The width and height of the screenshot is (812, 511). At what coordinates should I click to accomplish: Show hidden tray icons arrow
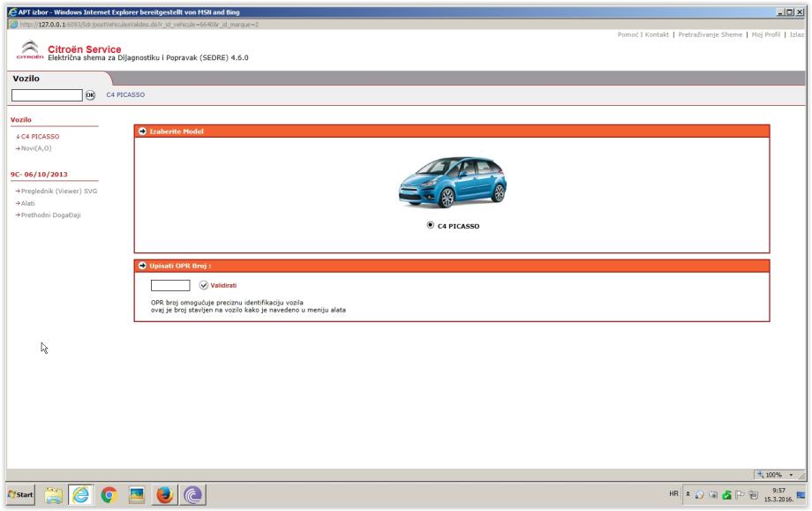pyautogui.click(x=688, y=494)
